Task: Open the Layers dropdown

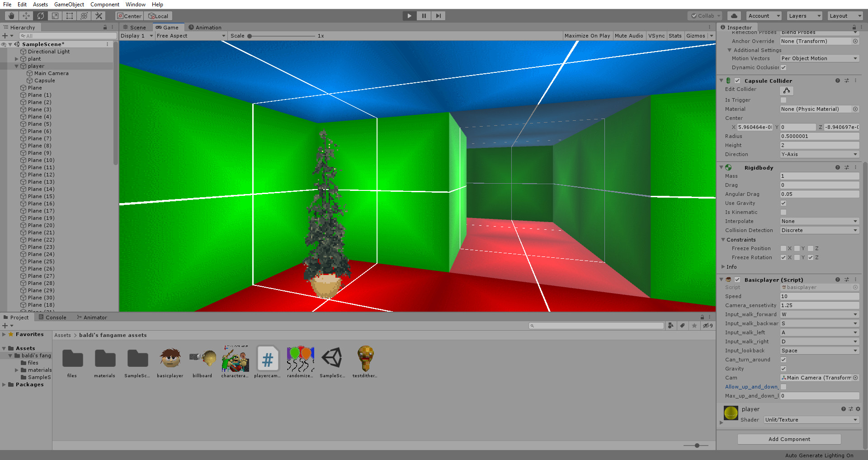Action: (805, 16)
